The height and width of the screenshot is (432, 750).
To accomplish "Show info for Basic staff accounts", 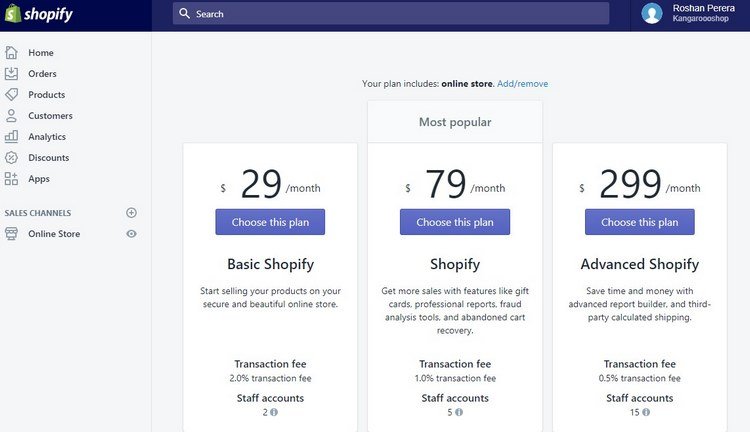I will point(274,412).
